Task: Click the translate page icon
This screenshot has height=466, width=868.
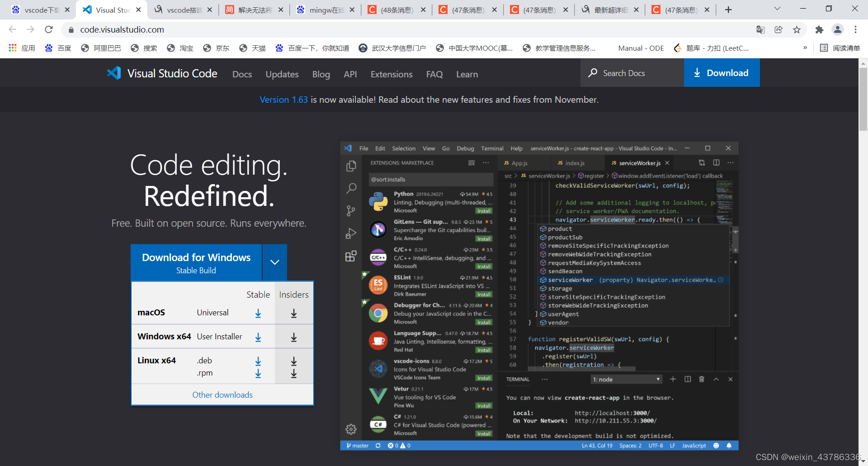Action: click(x=760, y=29)
